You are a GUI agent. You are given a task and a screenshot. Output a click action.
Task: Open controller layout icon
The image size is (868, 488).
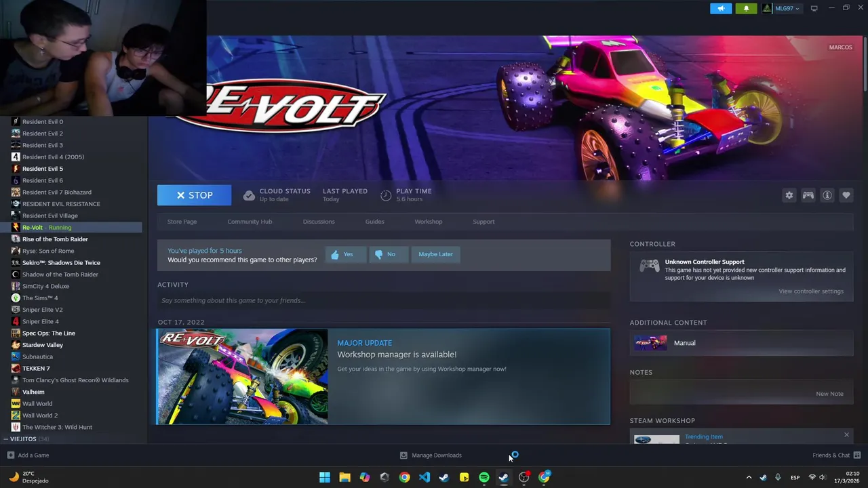pos(808,195)
